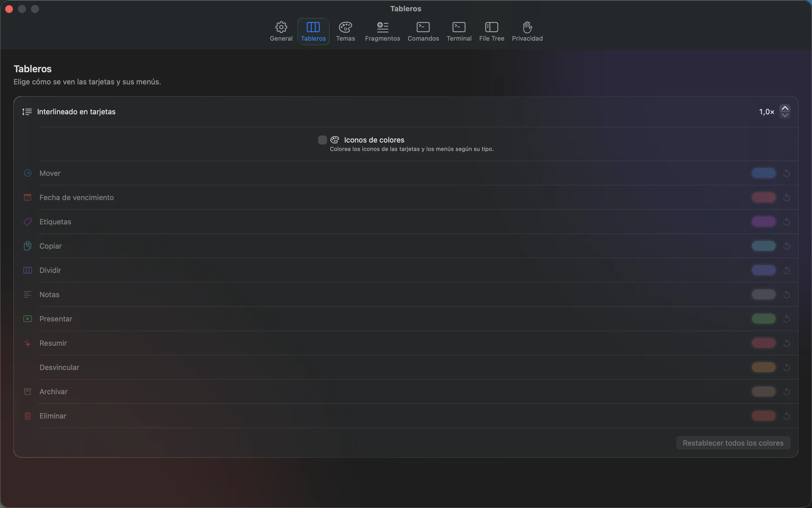The image size is (812, 508).
Task: Reset the Notas color icon
Action: click(x=787, y=294)
